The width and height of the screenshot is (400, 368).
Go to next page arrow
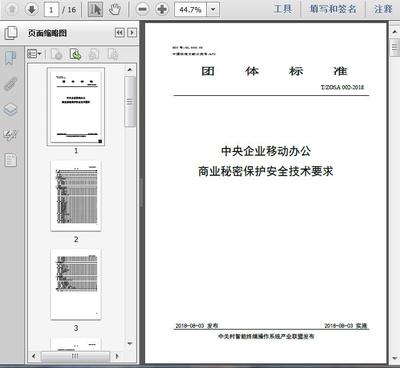point(32,9)
